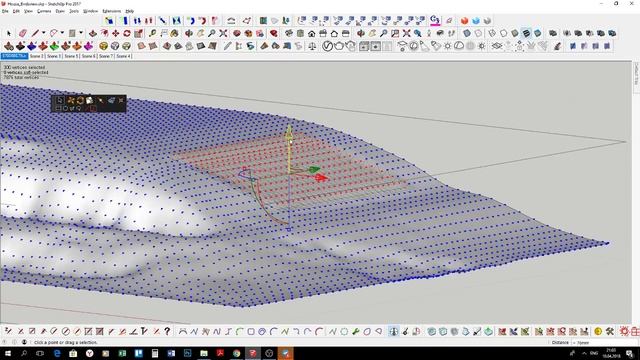
Task: Open the Rectangle tool dropdown arrow
Action: (81, 33)
